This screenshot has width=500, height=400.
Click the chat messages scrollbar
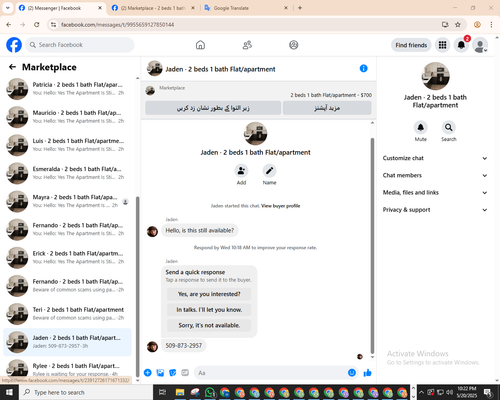coord(372,245)
